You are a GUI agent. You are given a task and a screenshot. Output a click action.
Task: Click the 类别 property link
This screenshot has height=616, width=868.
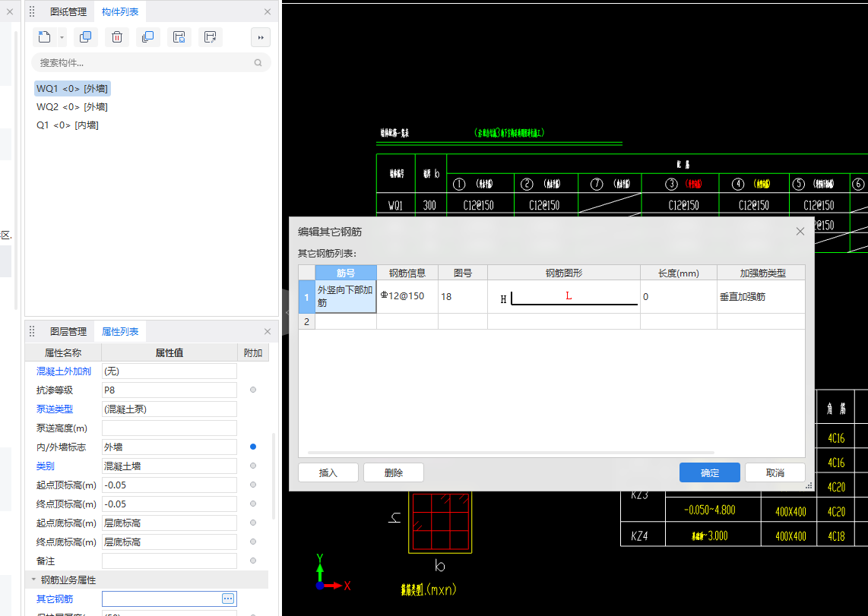pos(46,466)
